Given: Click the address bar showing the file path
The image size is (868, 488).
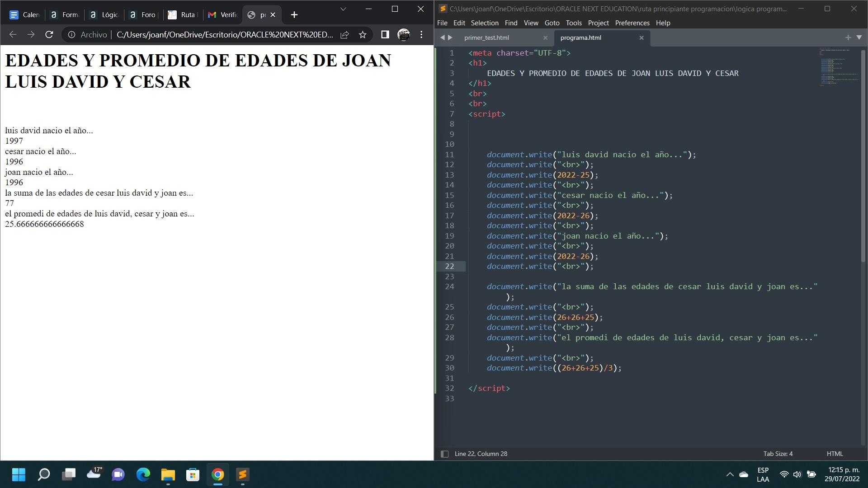Looking at the screenshot, I should 226,34.
